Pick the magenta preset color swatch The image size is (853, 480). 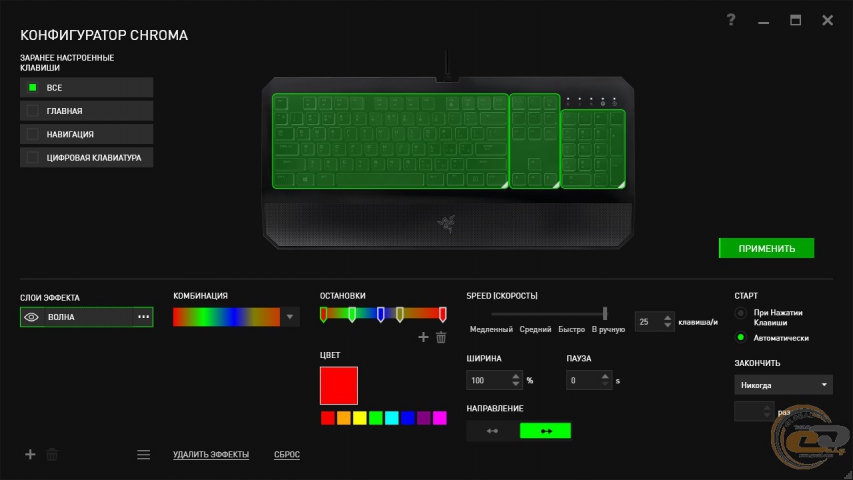(440, 418)
